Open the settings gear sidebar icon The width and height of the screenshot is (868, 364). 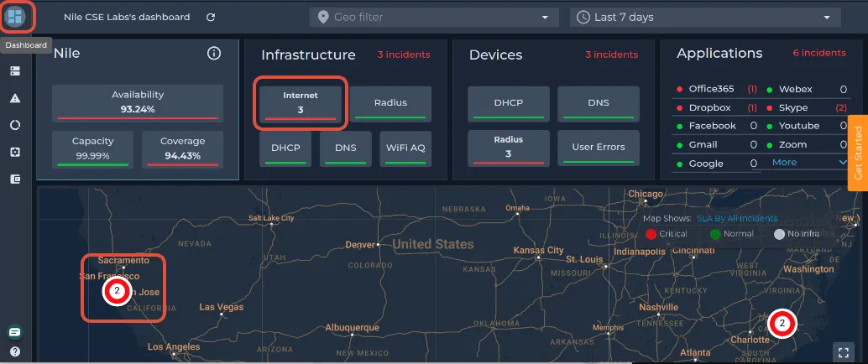[15, 152]
